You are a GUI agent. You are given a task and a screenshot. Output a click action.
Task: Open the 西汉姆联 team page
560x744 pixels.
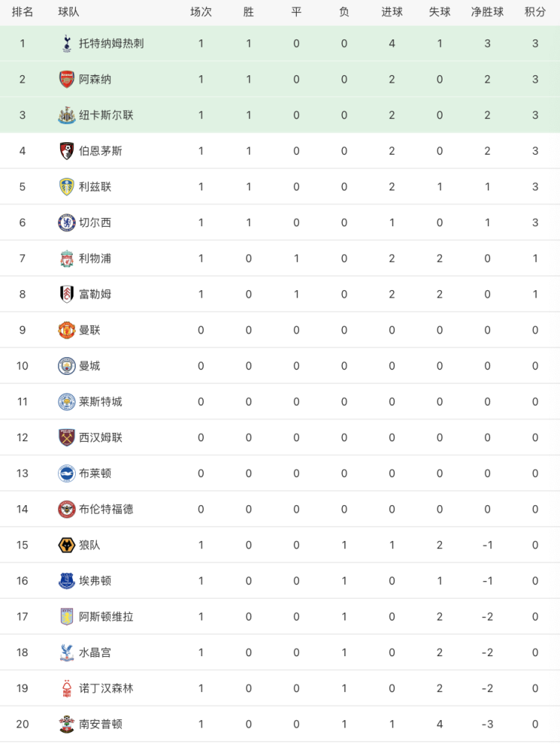click(100, 437)
